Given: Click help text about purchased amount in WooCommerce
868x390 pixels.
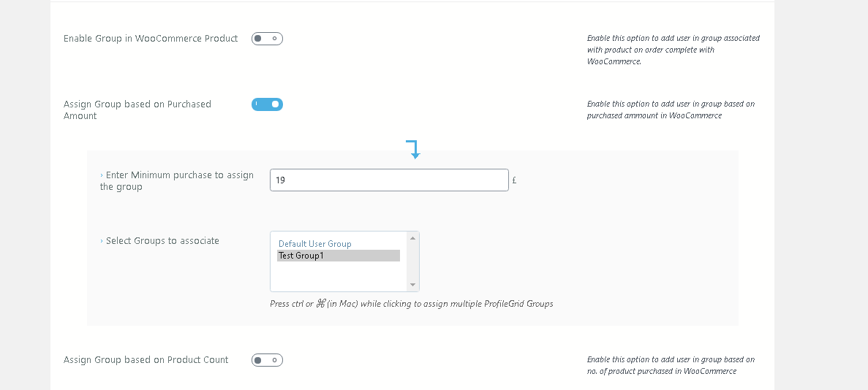Looking at the screenshot, I should click(x=671, y=110).
